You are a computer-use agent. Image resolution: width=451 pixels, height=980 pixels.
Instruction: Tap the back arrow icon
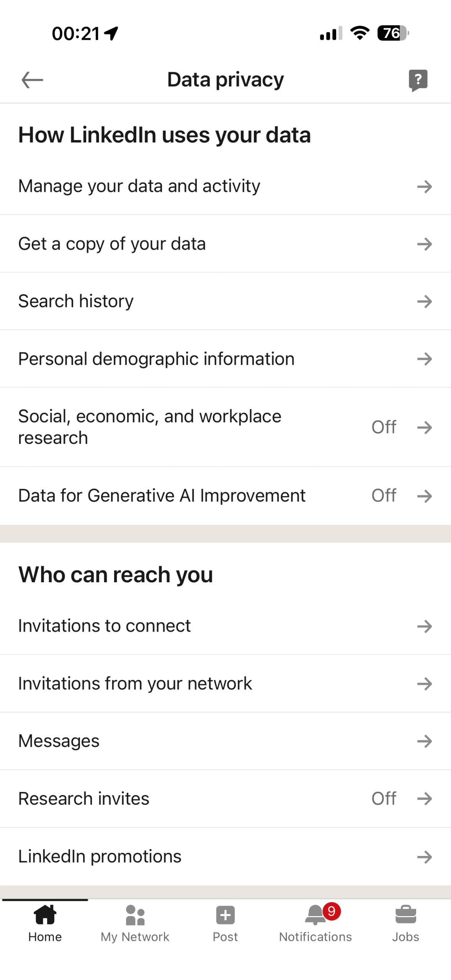pos(32,80)
